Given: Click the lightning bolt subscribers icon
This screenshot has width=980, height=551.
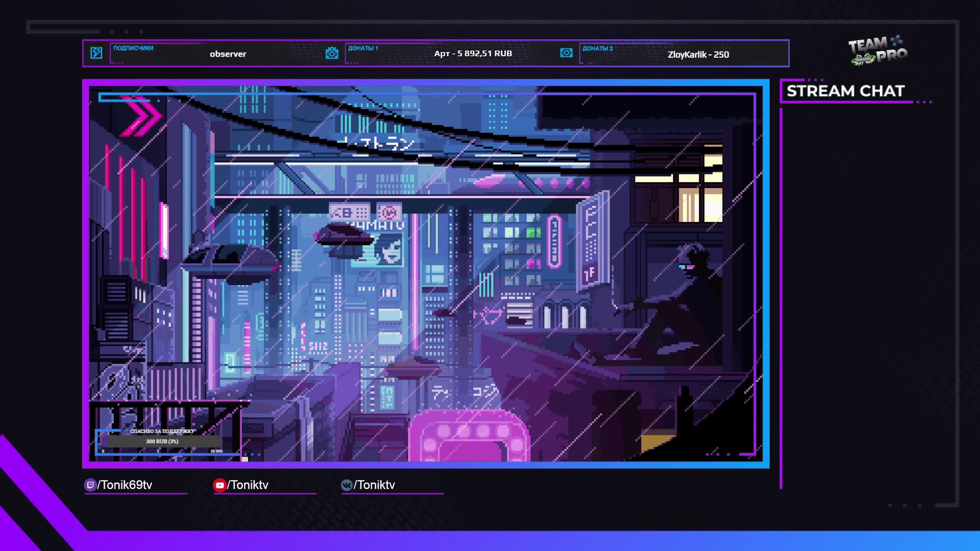Looking at the screenshot, I should coord(96,53).
